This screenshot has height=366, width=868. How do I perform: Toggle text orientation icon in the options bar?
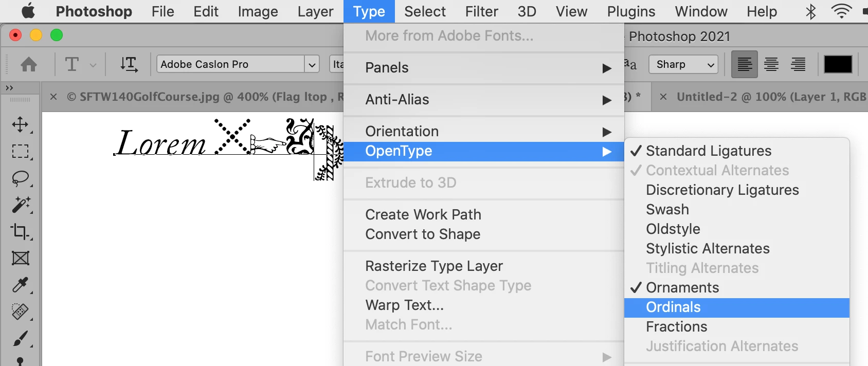129,64
